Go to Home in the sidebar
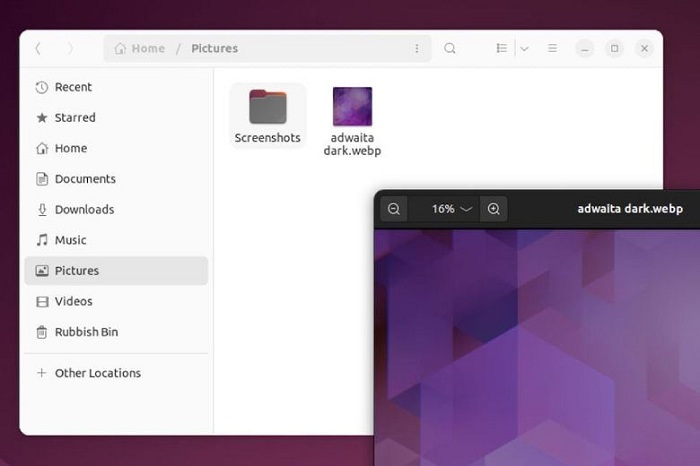 [116, 148]
